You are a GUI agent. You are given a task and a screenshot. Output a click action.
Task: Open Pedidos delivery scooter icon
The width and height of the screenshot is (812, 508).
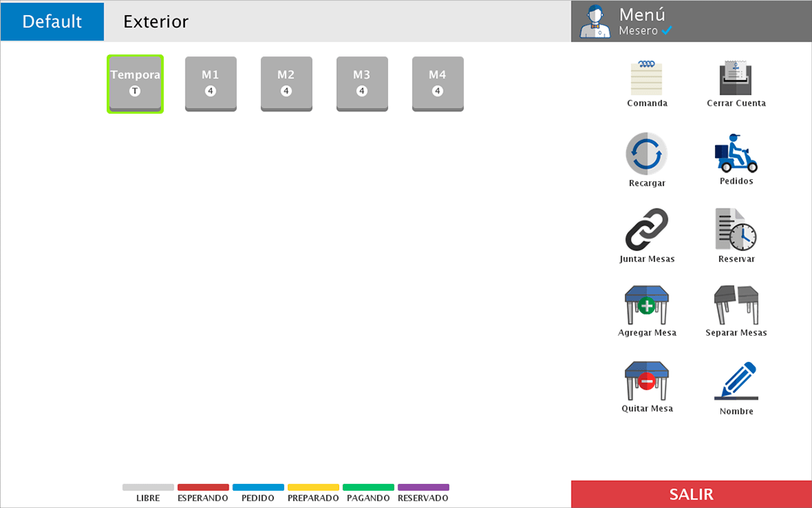point(735,154)
